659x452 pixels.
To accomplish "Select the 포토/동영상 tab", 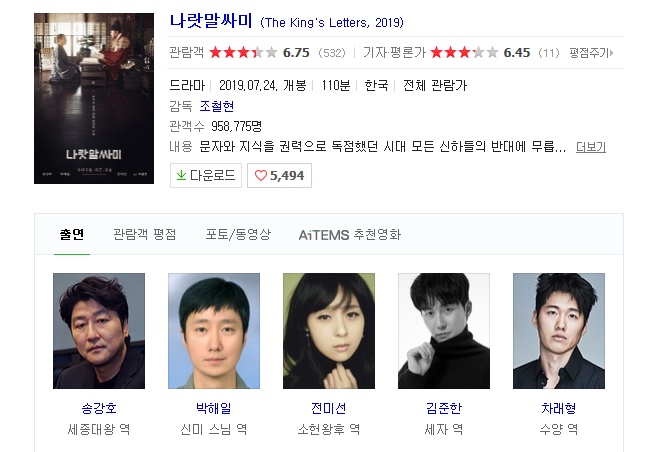I will point(238,234).
